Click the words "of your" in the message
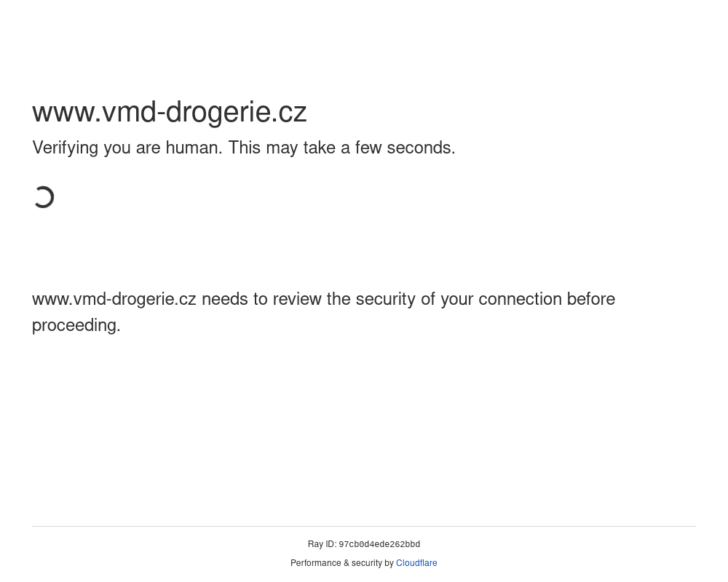The height and width of the screenshot is (582, 728). click(447, 299)
